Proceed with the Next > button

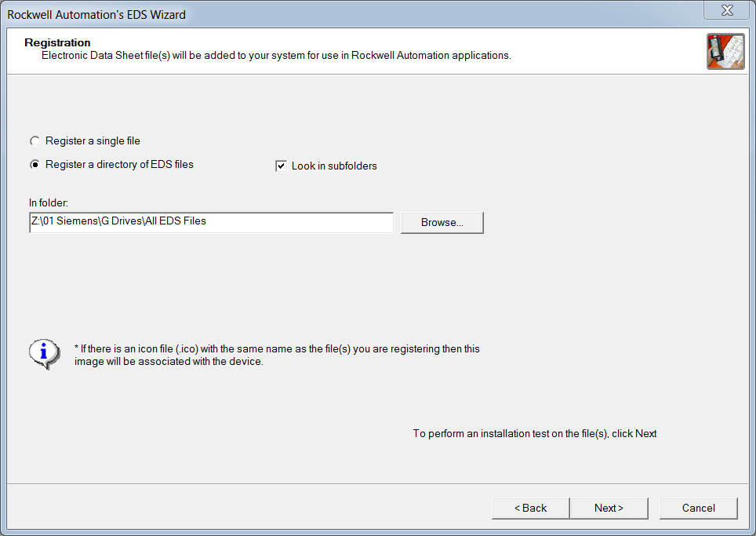(x=609, y=508)
